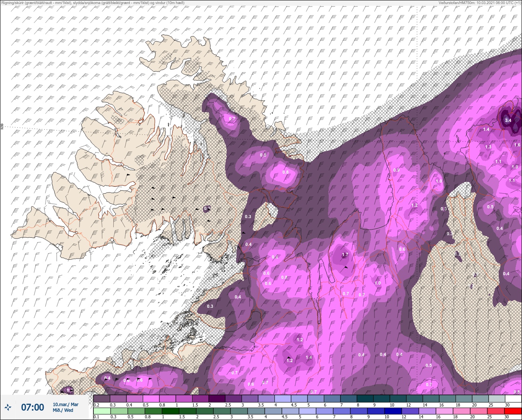Pick the upper legend light gray swatch at 25
The height and width of the screenshot is (420, 522).
(x=497, y=398)
